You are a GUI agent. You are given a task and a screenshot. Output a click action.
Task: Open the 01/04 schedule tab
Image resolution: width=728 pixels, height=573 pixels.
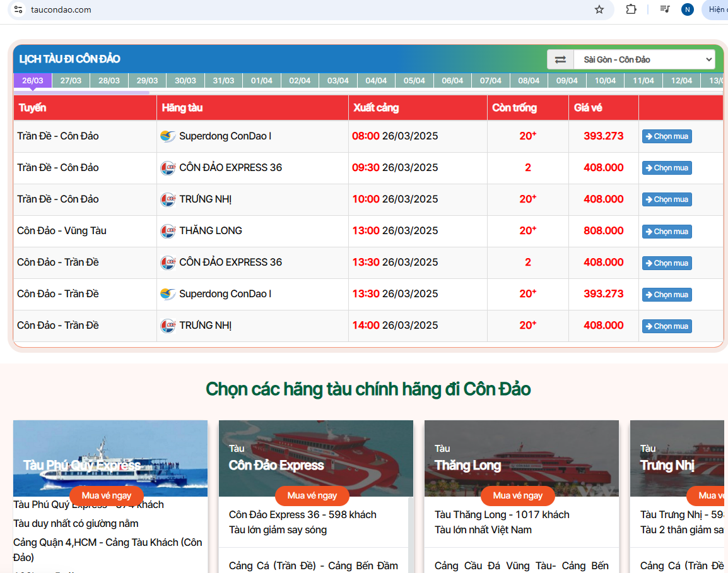(262, 80)
